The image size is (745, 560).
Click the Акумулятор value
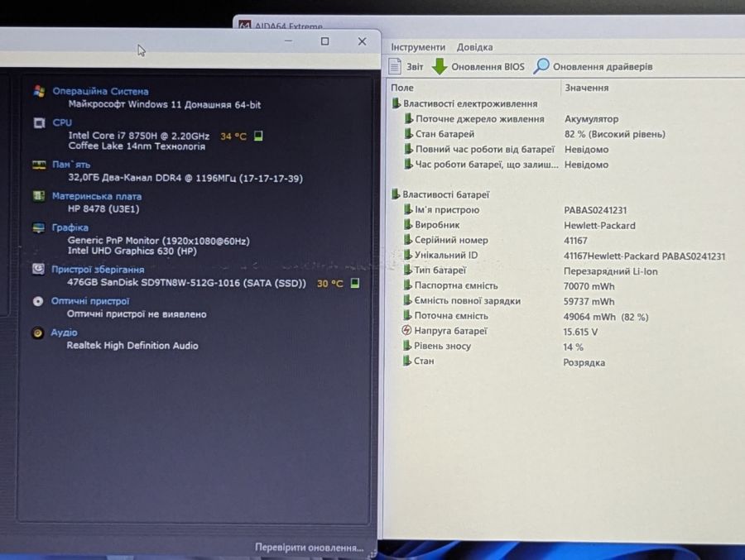pyautogui.click(x=591, y=119)
